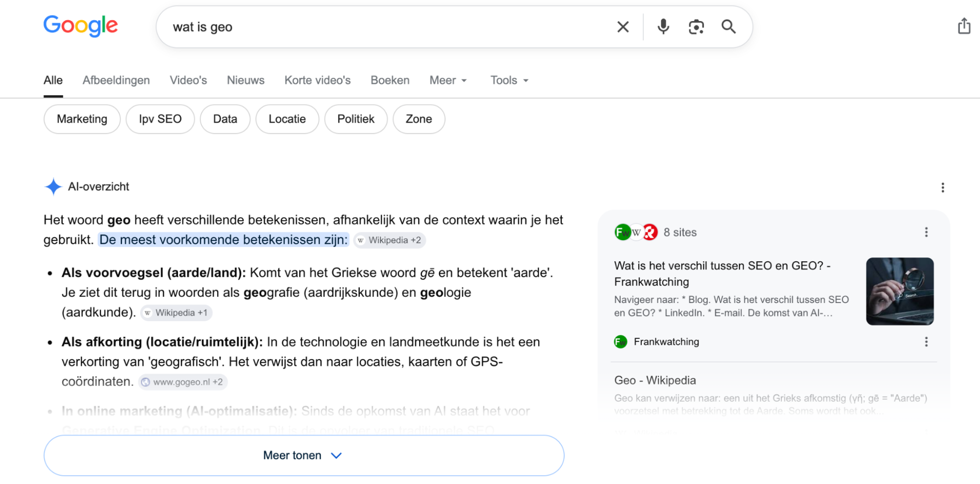Choose the Zone filter chip
The image size is (980, 484).
coord(419,119)
